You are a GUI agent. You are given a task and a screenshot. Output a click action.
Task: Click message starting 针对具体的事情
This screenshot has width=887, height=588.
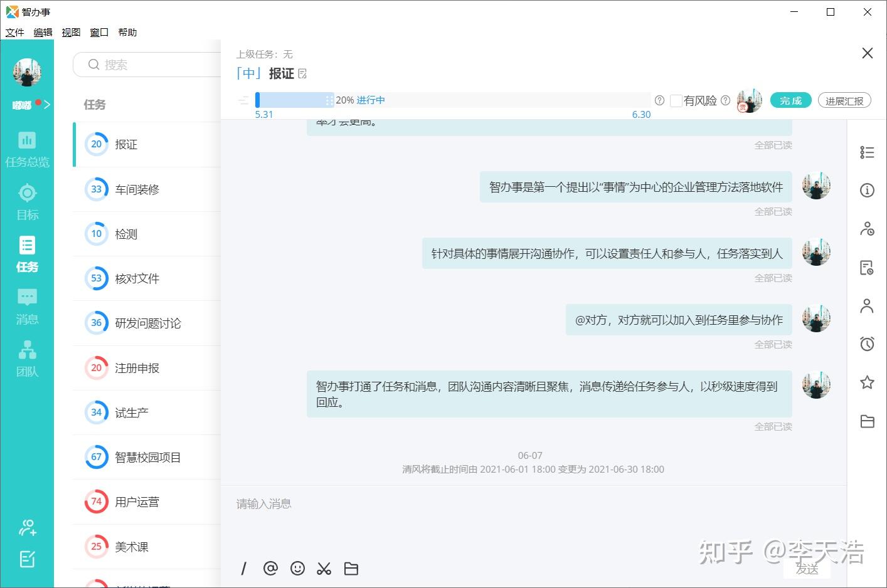tap(607, 253)
